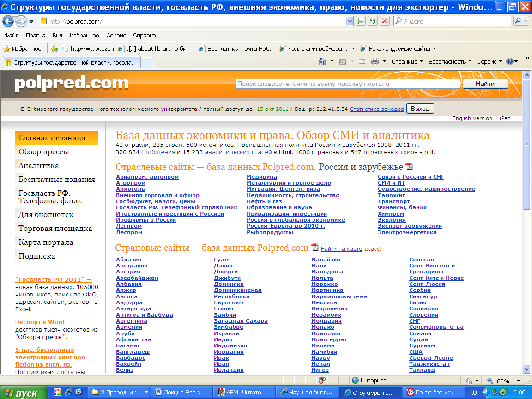This screenshot has height=399, width=532.
Task: Select Обзор прессы in side menu
Action: [44, 151]
